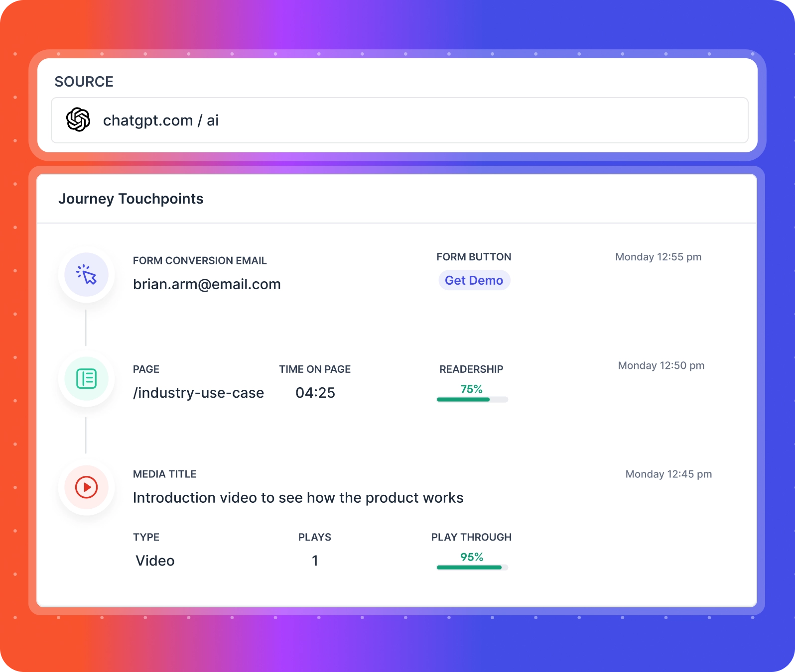Click the form conversion cursor icon

(87, 275)
